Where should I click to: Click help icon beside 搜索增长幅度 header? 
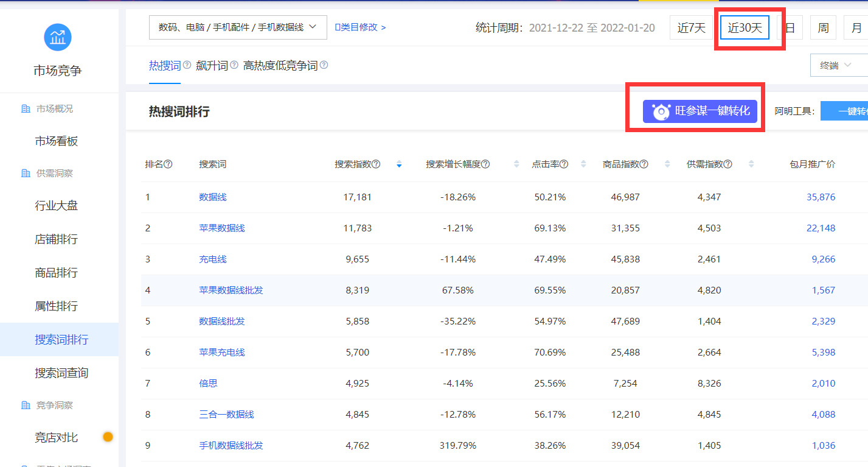[x=485, y=164]
